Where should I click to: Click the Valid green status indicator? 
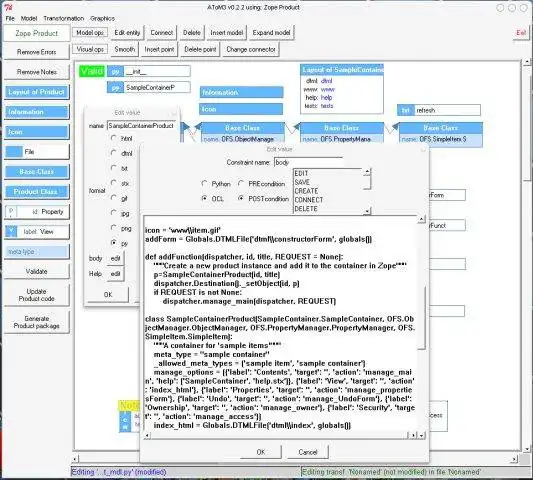(x=92, y=71)
